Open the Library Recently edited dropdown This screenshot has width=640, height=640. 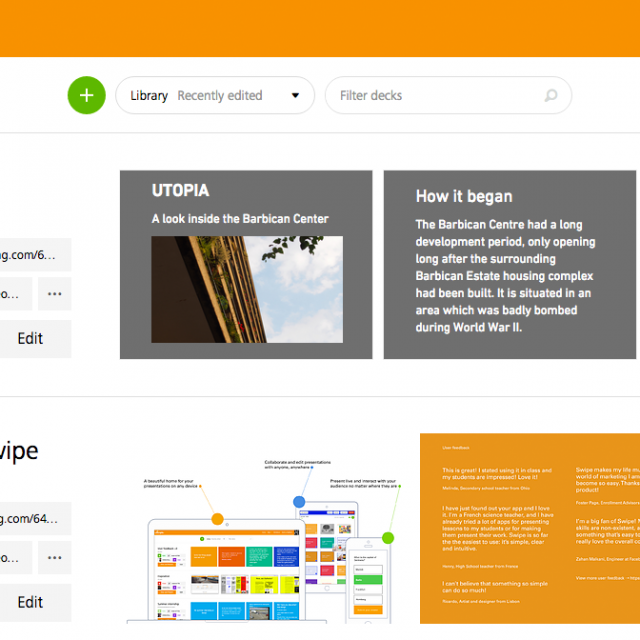pyautogui.click(x=214, y=96)
